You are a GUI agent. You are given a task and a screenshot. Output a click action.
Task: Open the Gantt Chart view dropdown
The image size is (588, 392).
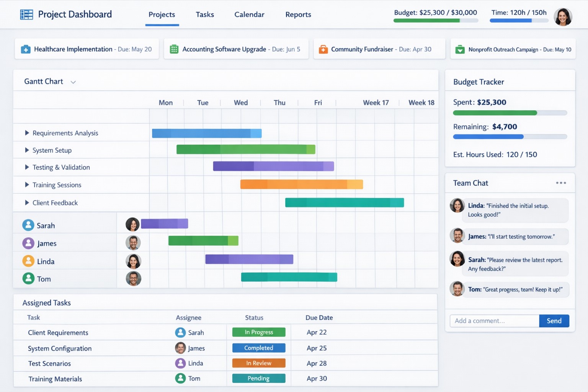click(x=73, y=82)
